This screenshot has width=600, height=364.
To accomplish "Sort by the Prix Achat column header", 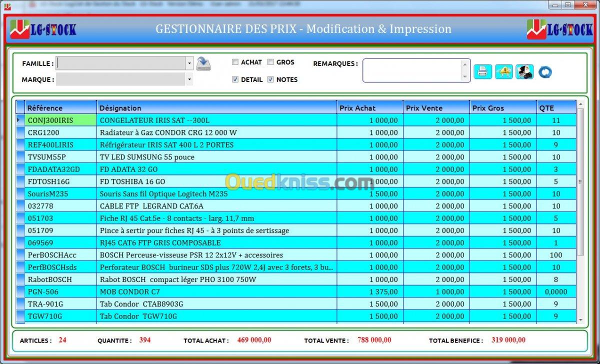I will (370, 107).
